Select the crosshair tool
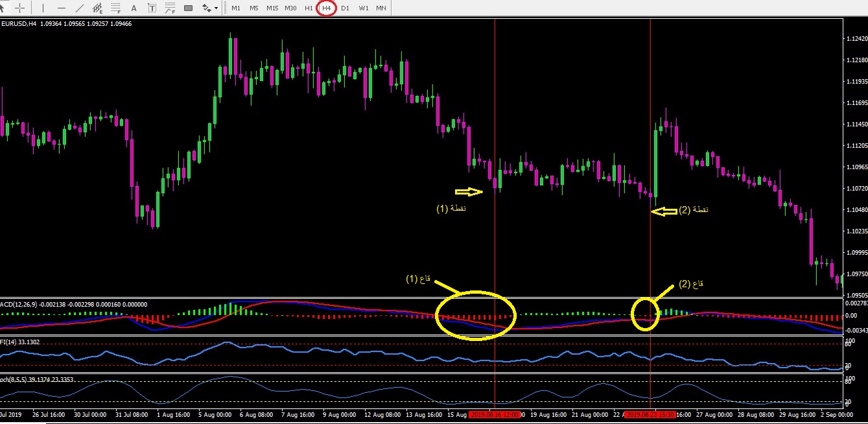This screenshot has width=868, height=424. point(20,8)
